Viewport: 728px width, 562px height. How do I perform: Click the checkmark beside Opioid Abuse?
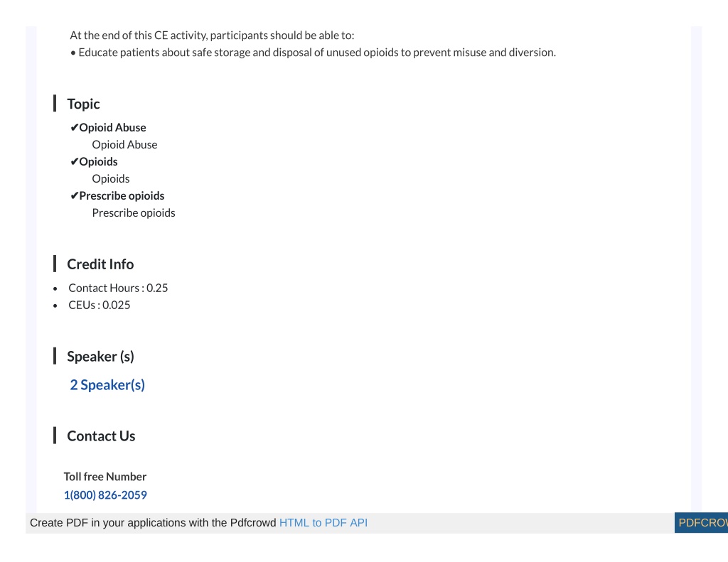[x=74, y=128]
